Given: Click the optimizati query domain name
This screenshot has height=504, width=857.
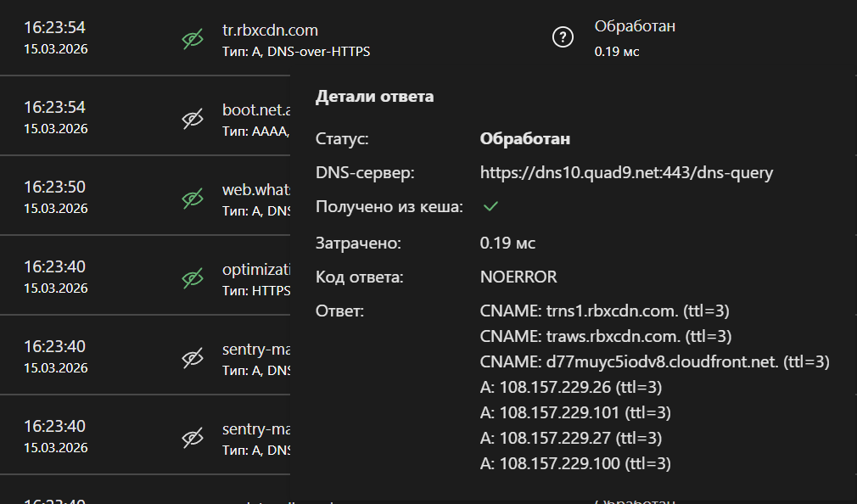Looking at the screenshot, I should [256, 269].
